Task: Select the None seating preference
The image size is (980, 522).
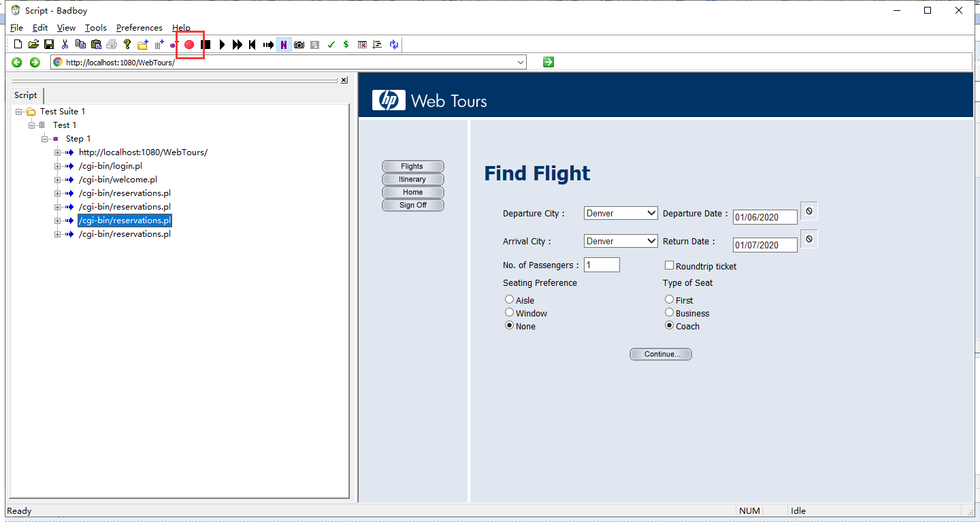Action: point(509,325)
